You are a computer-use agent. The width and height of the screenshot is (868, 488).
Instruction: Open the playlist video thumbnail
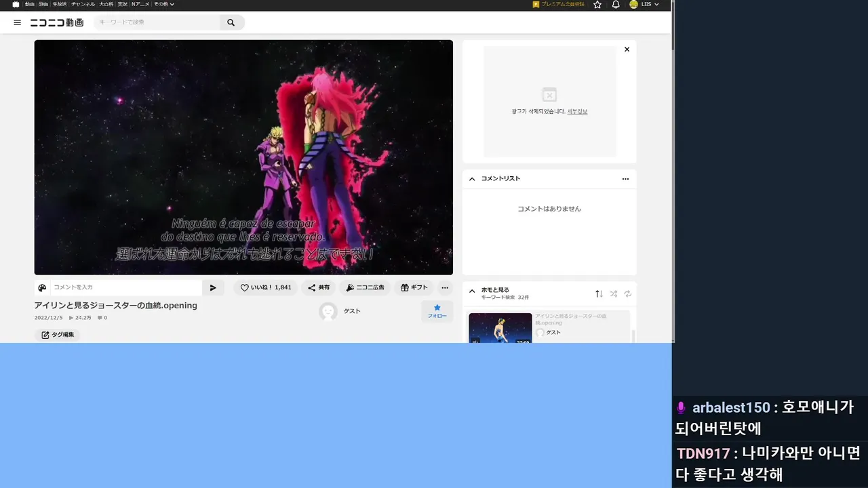500,328
